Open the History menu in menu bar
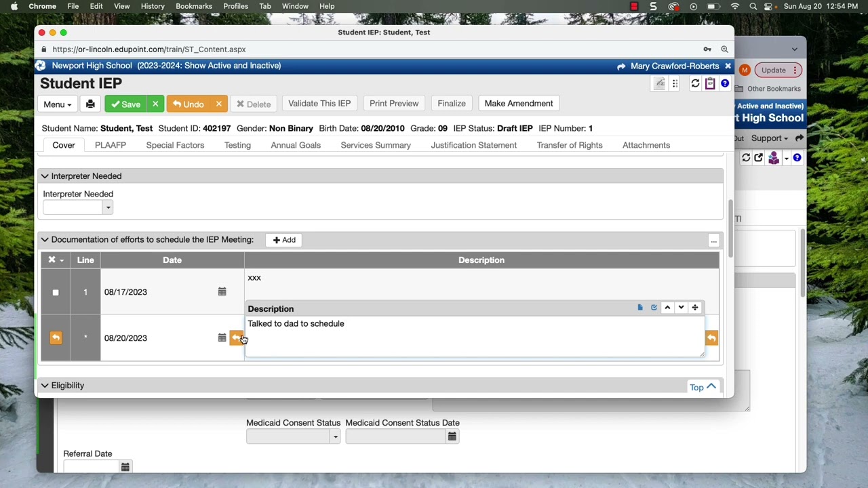This screenshot has height=488, width=868. pyautogui.click(x=153, y=6)
